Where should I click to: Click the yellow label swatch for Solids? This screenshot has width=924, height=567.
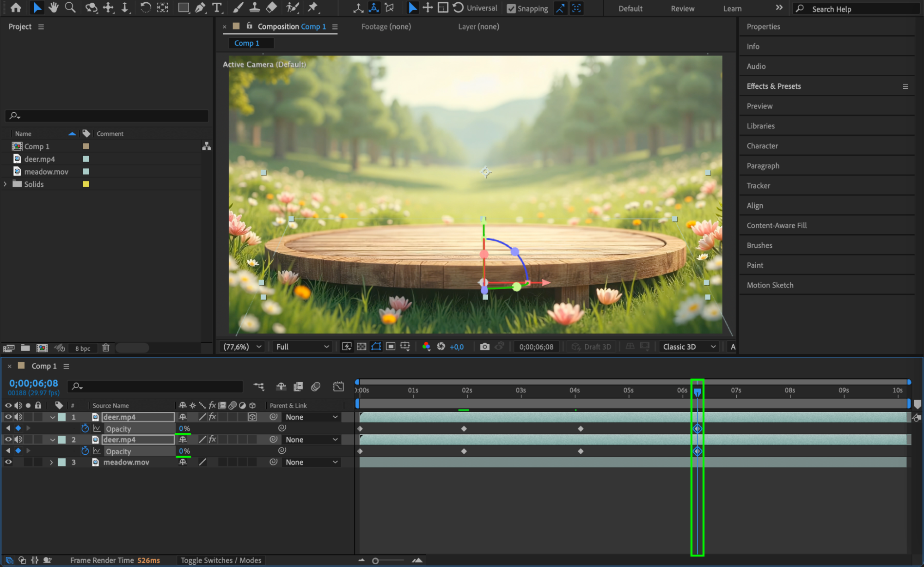86,184
